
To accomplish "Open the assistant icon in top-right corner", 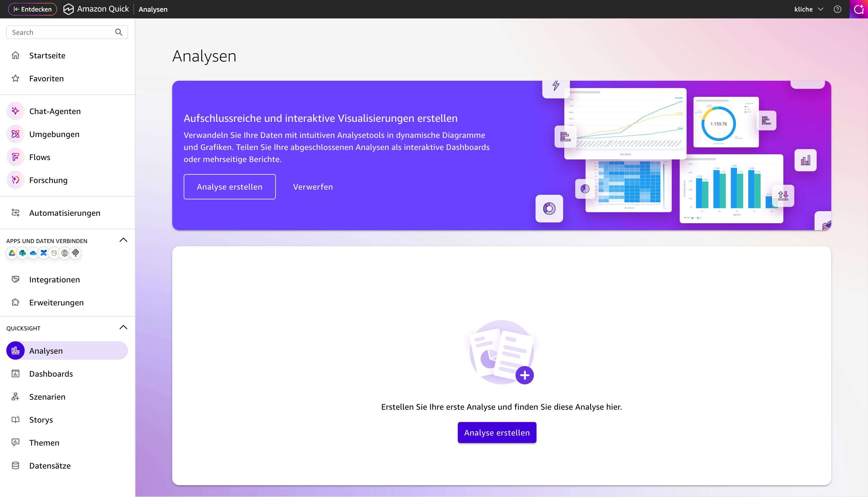I will click(859, 9).
